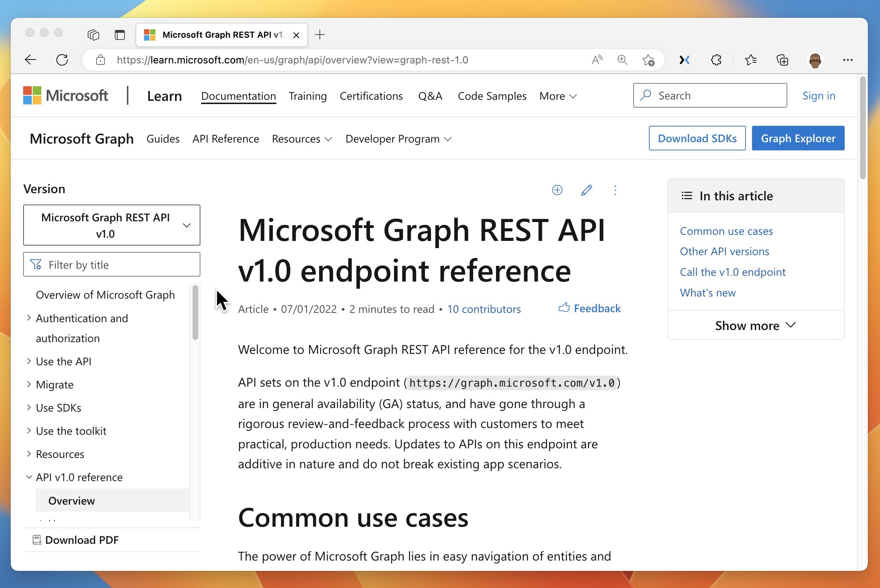
Task: Click the filter icon in Filter by title
Action: point(36,264)
